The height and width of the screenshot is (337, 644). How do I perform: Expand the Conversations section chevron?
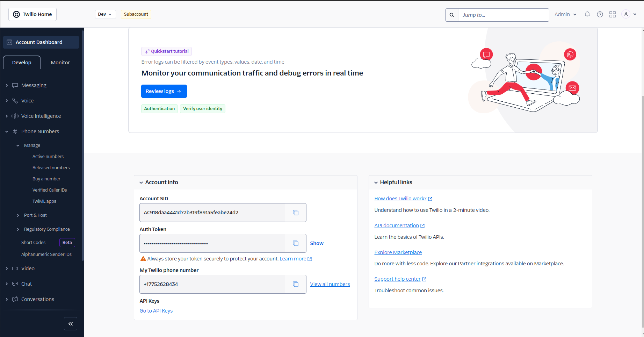click(7, 299)
